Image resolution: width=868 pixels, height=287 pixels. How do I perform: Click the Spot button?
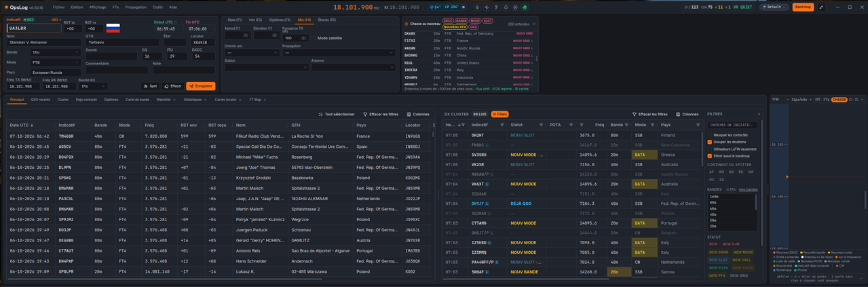tap(151, 86)
